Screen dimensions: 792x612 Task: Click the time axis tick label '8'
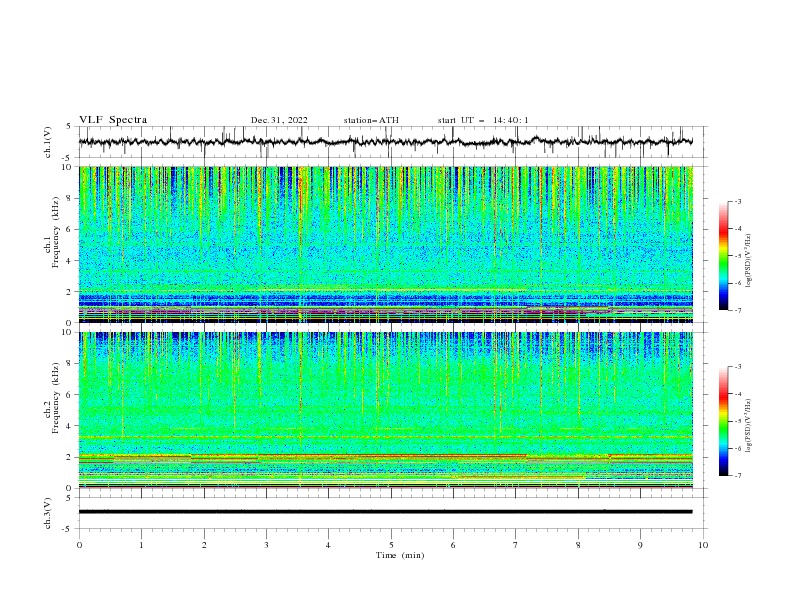(578, 545)
